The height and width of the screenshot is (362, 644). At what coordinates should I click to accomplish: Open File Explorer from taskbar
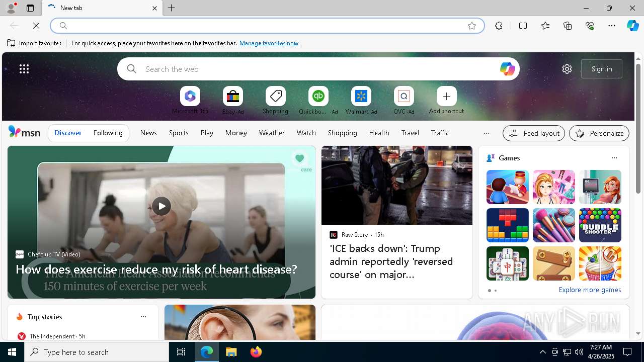[x=231, y=352]
